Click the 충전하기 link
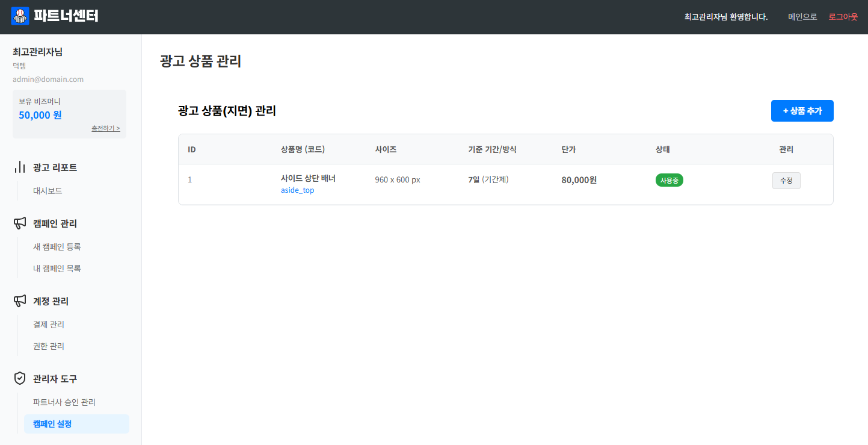868x445 pixels. (105, 128)
